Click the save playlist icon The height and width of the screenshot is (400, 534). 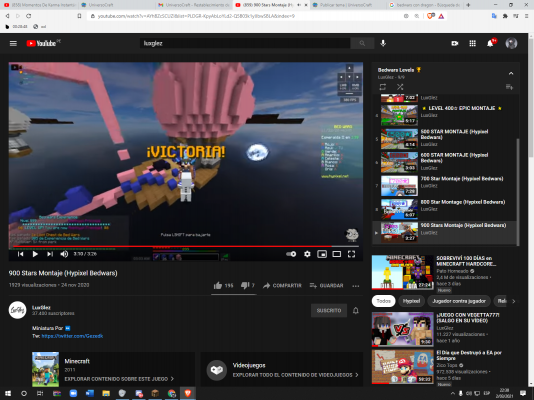coord(509,87)
